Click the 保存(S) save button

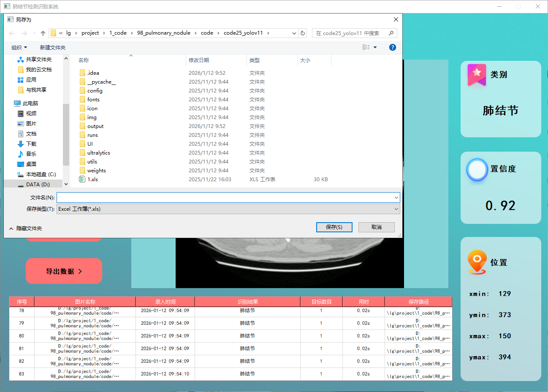(334, 227)
